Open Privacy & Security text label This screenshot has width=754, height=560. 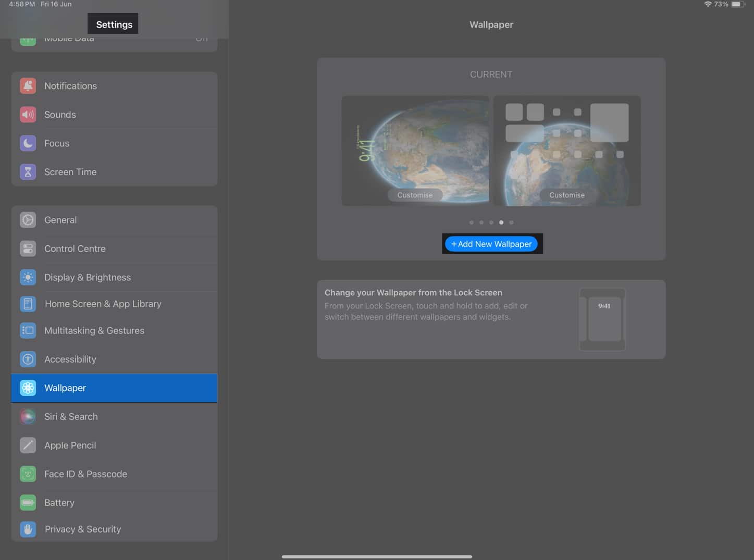(x=83, y=529)
